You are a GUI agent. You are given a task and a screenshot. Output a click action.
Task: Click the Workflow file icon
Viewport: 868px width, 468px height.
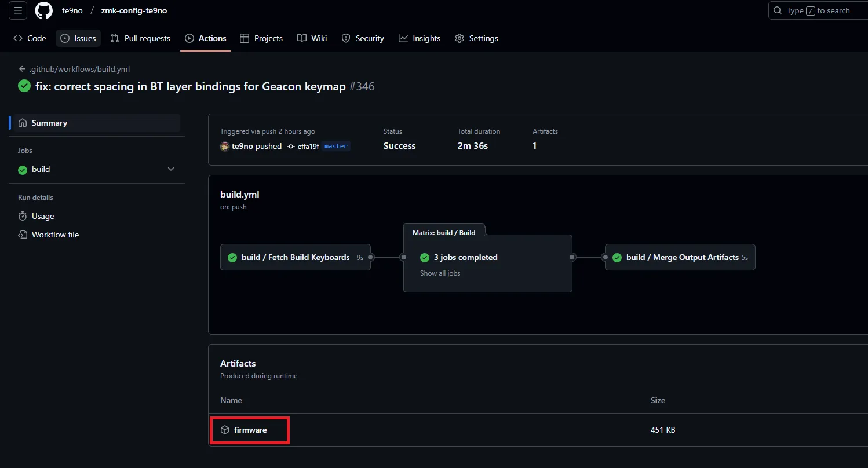tap(23, 235)
